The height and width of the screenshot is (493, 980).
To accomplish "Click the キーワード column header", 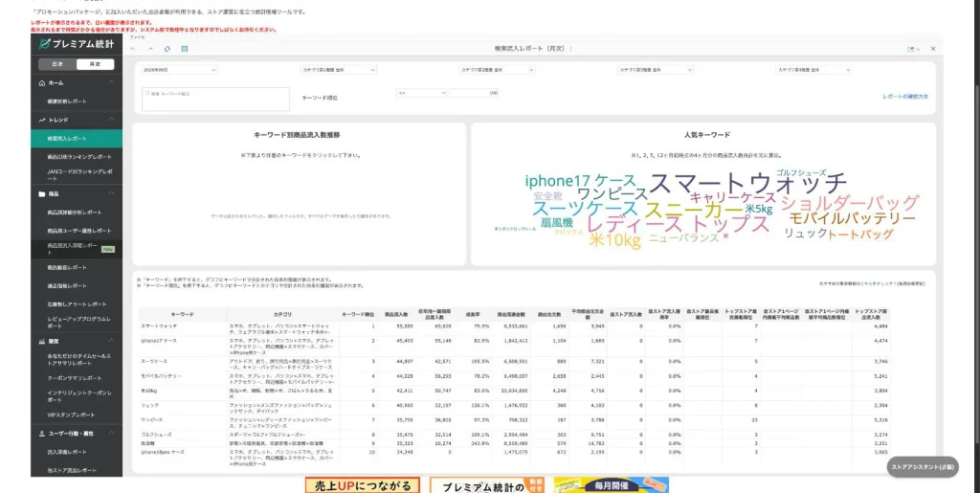I will point(183,314).
